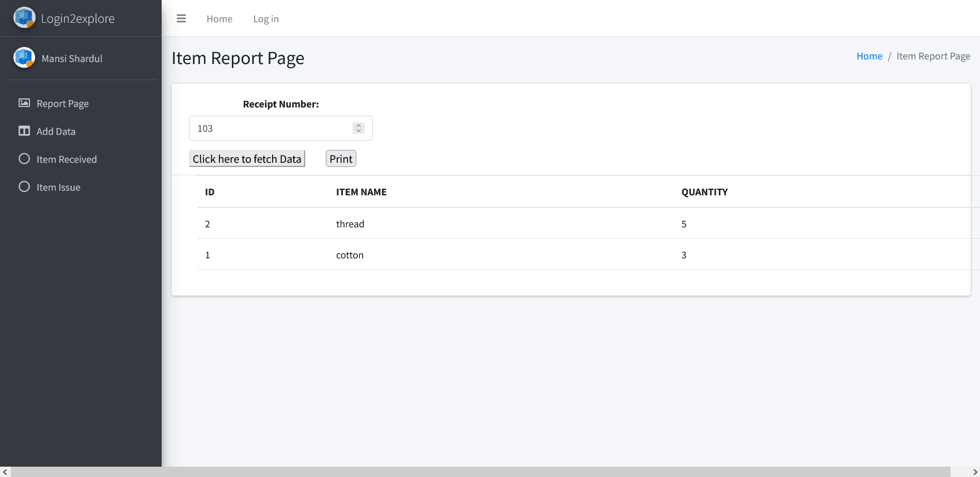Expand the sidebar via hamburger control
Viewport: 980px width, 477px height.
(x=181, y=18)
